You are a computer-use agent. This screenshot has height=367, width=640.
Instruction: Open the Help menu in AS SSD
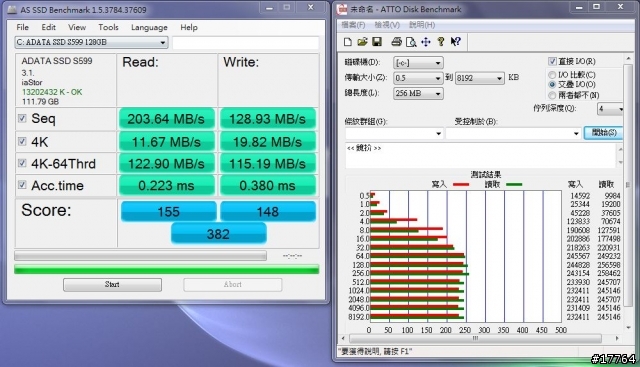(x=189, y=27)
